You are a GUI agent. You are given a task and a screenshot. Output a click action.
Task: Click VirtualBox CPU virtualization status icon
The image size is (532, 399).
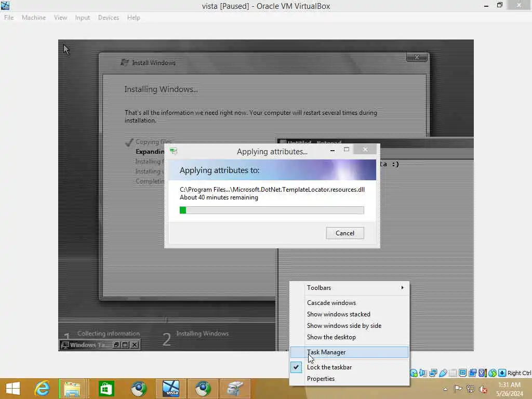(483, 373)
